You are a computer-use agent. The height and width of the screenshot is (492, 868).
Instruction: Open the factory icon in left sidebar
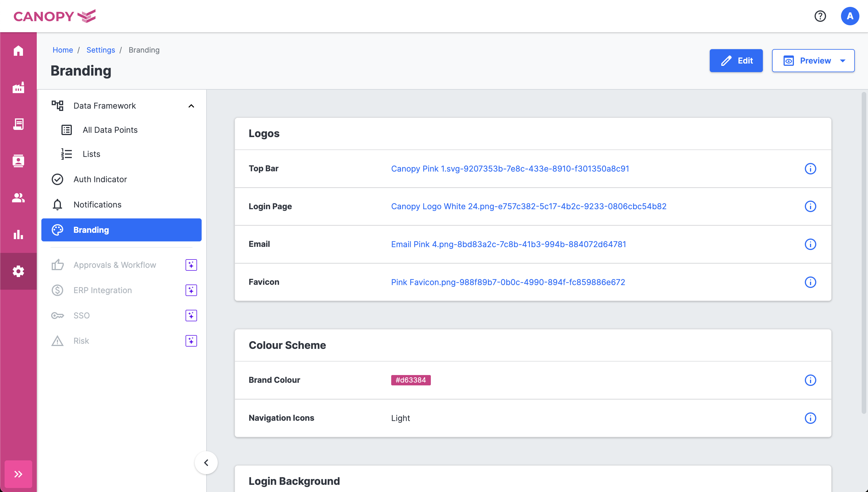[x=18, y=88]
